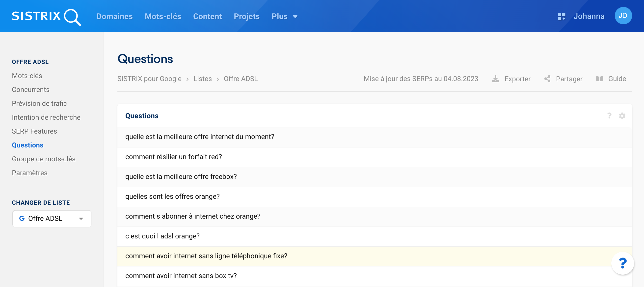
Task: Open the apps grid icon beside Johanna
Action: (562, 17)
